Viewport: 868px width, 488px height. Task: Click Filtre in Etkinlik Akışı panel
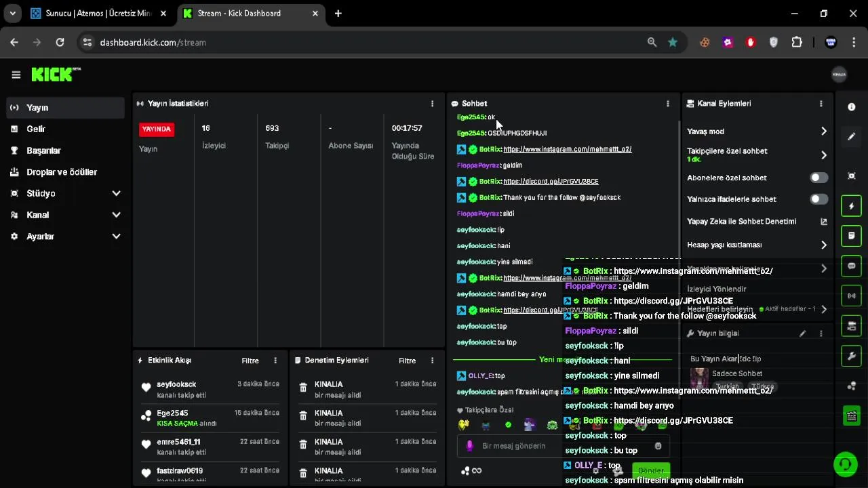click(250, 361)
